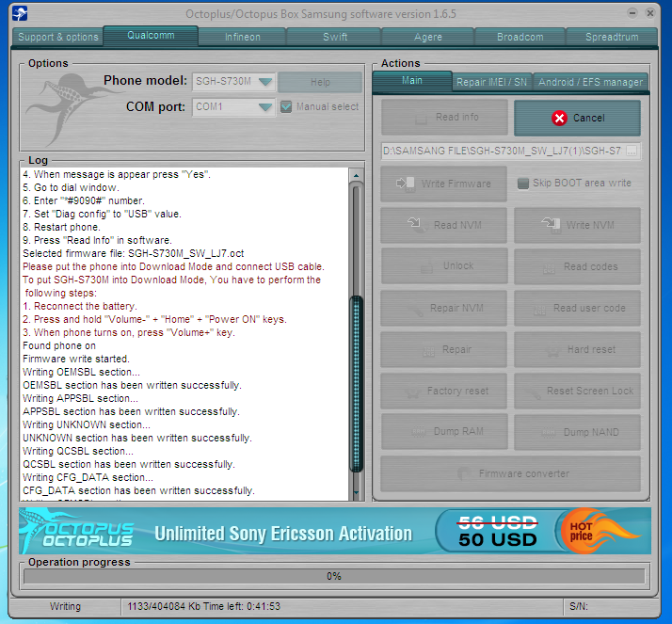Click the Write NVM button
This screenshot has width=672, height=624.
coord(577,226)
